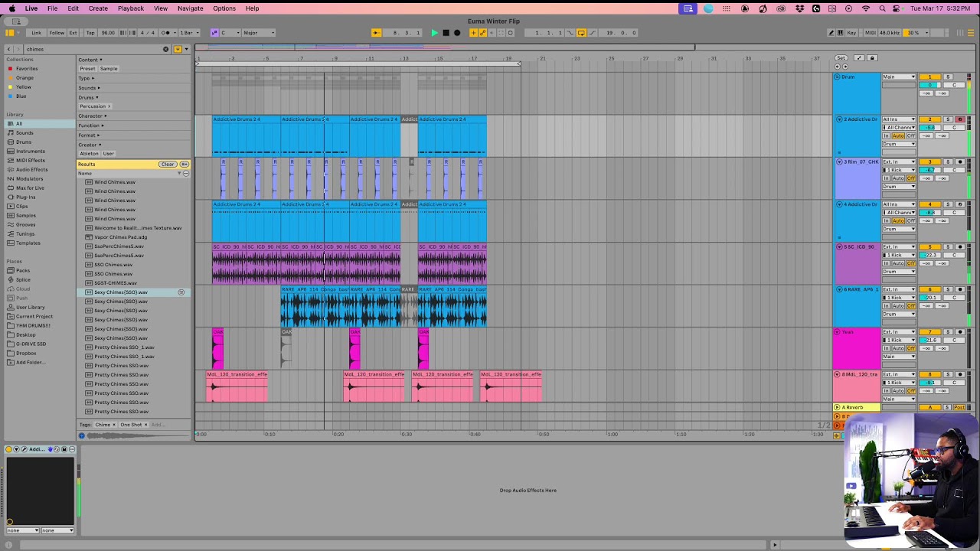This screenshot has width=980, height=551.
Task: Select the Sample content filter
Action: coord(109,69)
